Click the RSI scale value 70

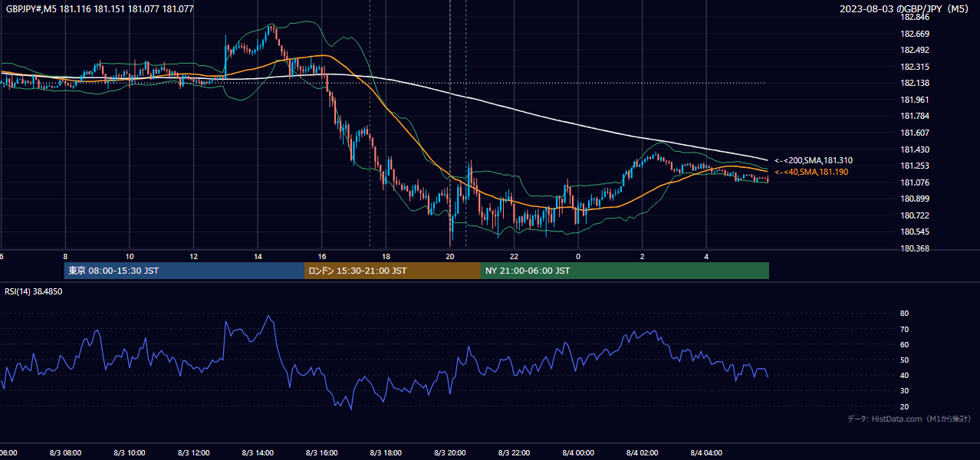click(904, 329)
